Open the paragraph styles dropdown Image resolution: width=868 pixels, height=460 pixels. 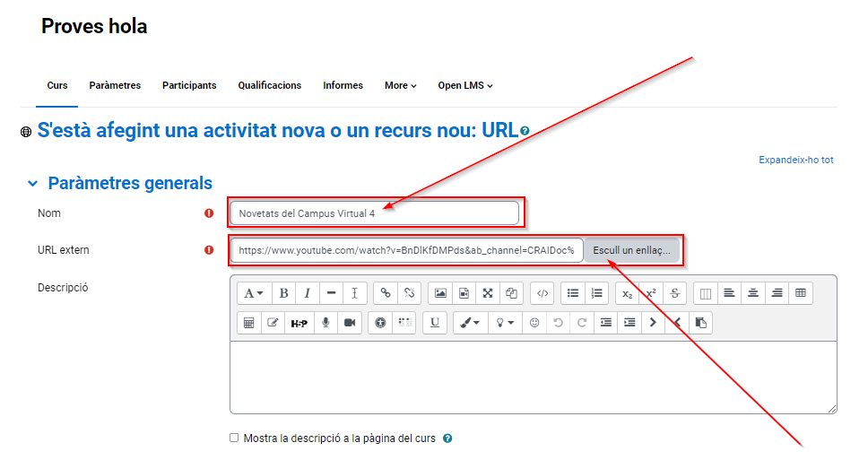255,293
